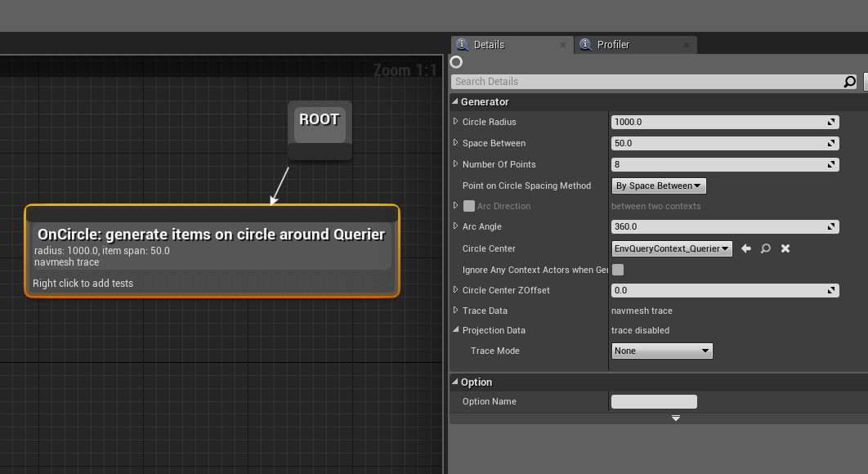This screenshot has width=868, height=474.
Task: Click the Arc Angle field expand icon
Action: (x=831, y=226)
